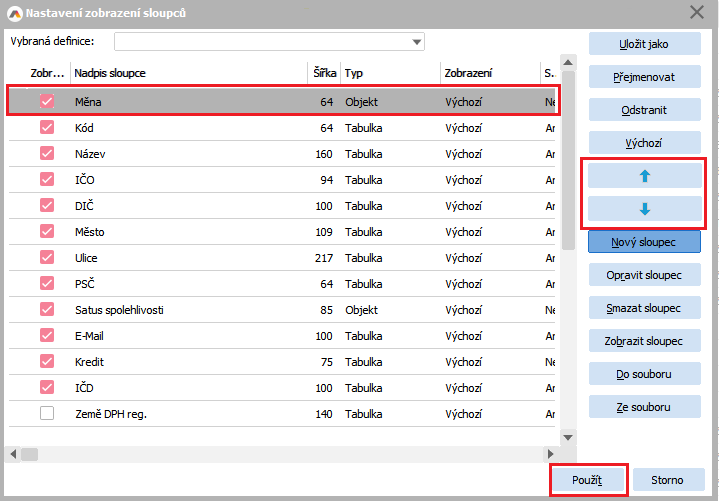Image resolution: width=719 pixels, height=501 pixels.
Task: Import with the Ze souboru button
Action: 645,407
